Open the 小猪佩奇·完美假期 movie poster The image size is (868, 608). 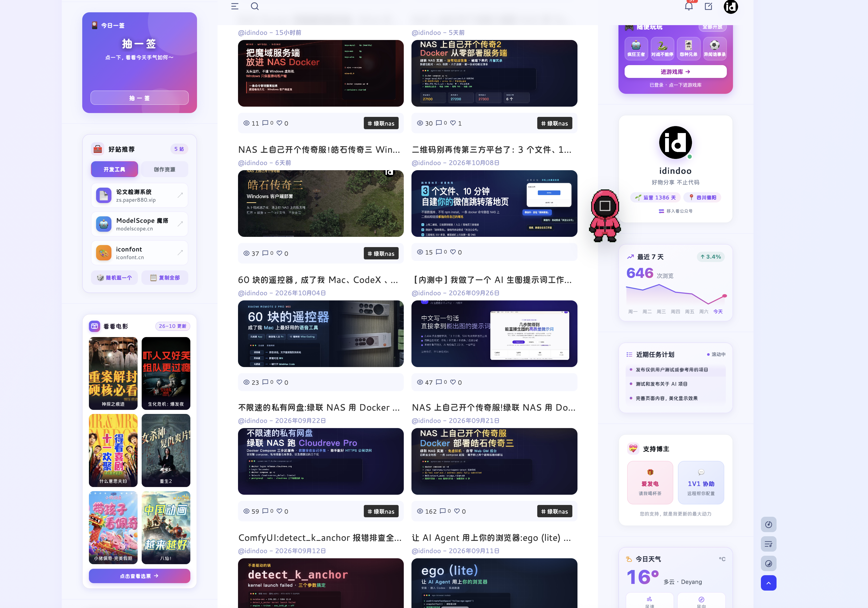coord(113,528)
